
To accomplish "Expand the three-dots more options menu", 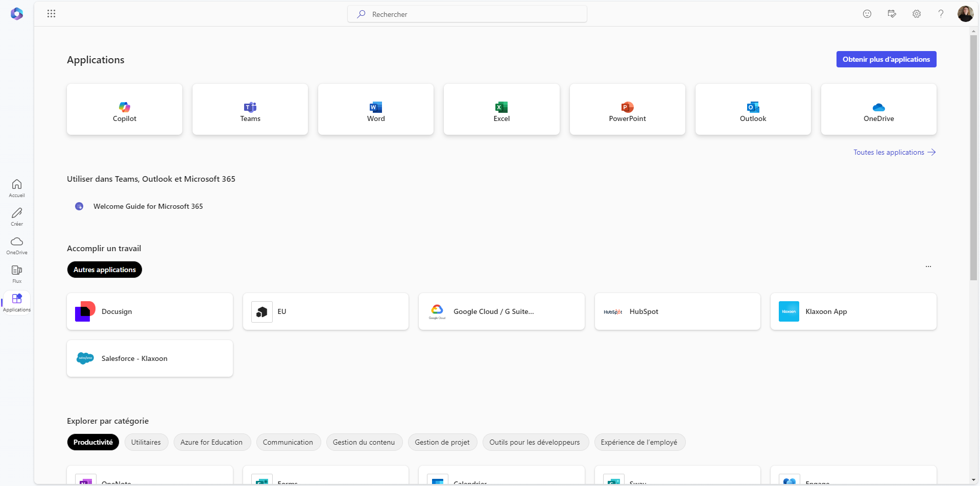I will (x=928, y=266).
